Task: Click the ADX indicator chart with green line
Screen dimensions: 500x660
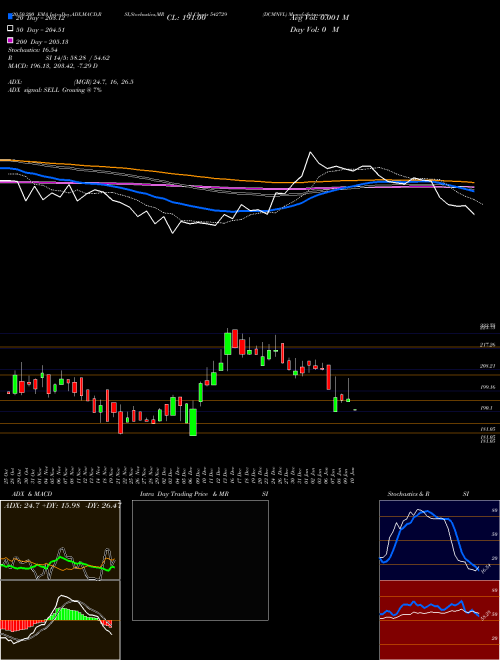Action: coord(60,540)
